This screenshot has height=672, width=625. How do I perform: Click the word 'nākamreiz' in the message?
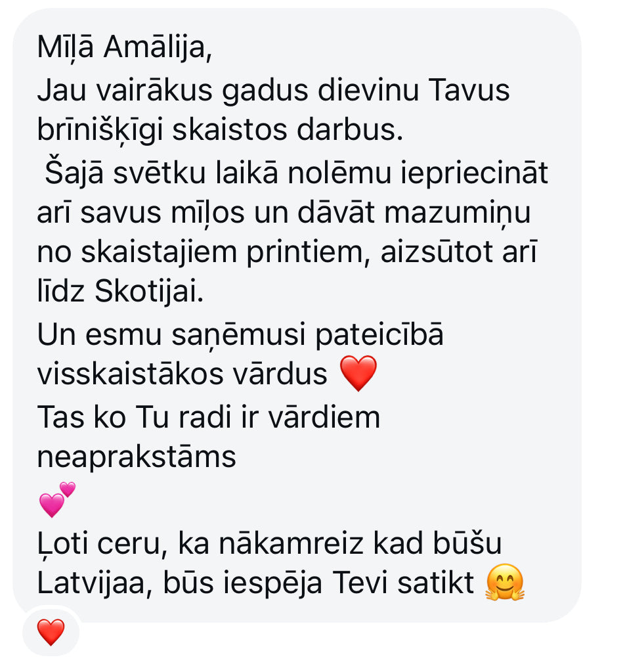point(291,543)
